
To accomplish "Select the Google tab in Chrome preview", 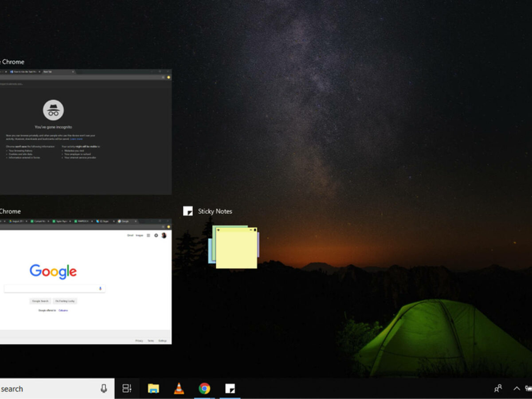I will click(x=125, y=221).
